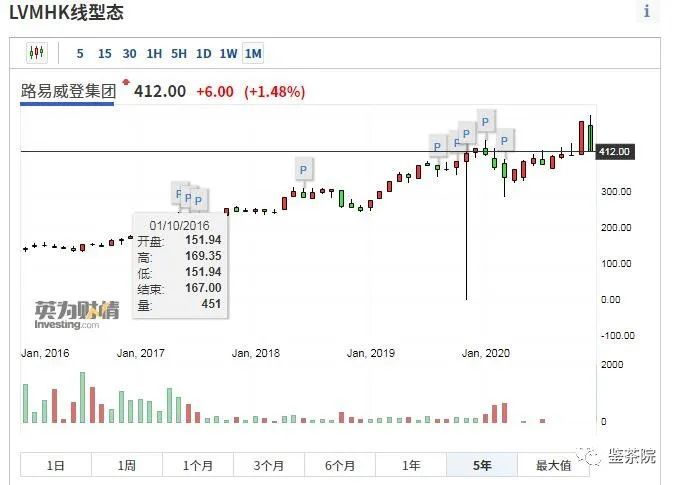This screenshot has width=677, height=485.
Task: Click the topmost P marker near Jan 2020
Action: [x=485, y=121]
